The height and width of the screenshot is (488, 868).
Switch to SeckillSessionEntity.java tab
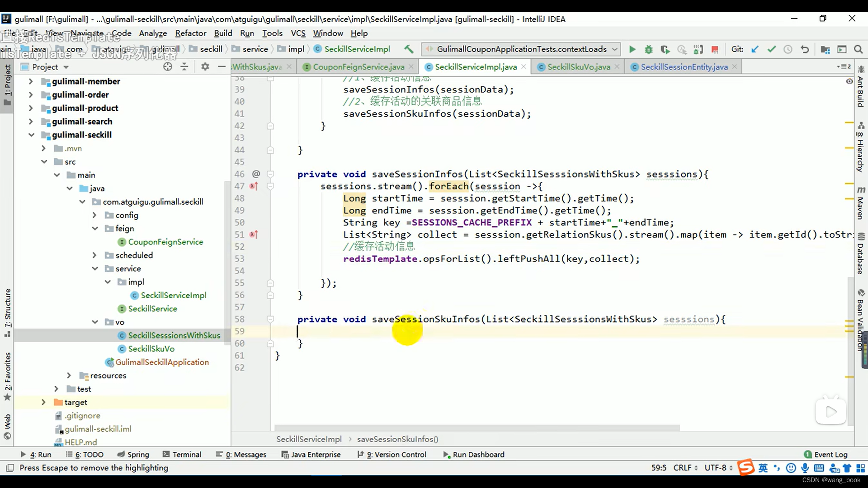(x=685, y=67)
